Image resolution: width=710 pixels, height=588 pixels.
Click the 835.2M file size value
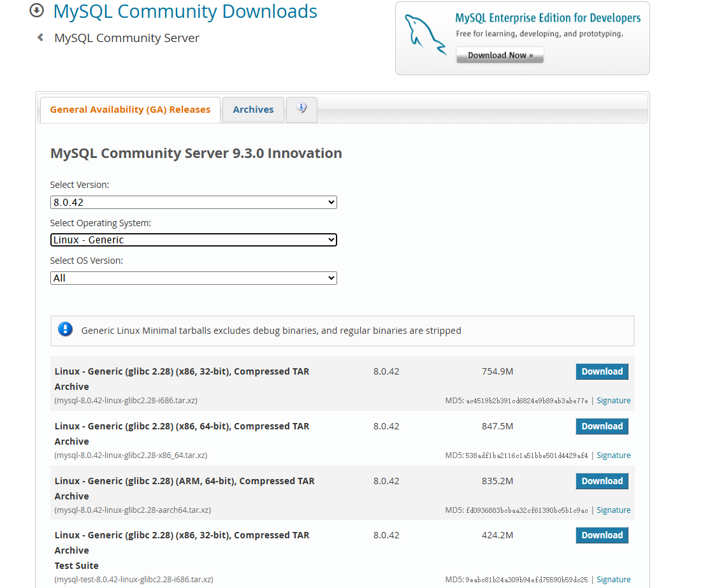497,481
